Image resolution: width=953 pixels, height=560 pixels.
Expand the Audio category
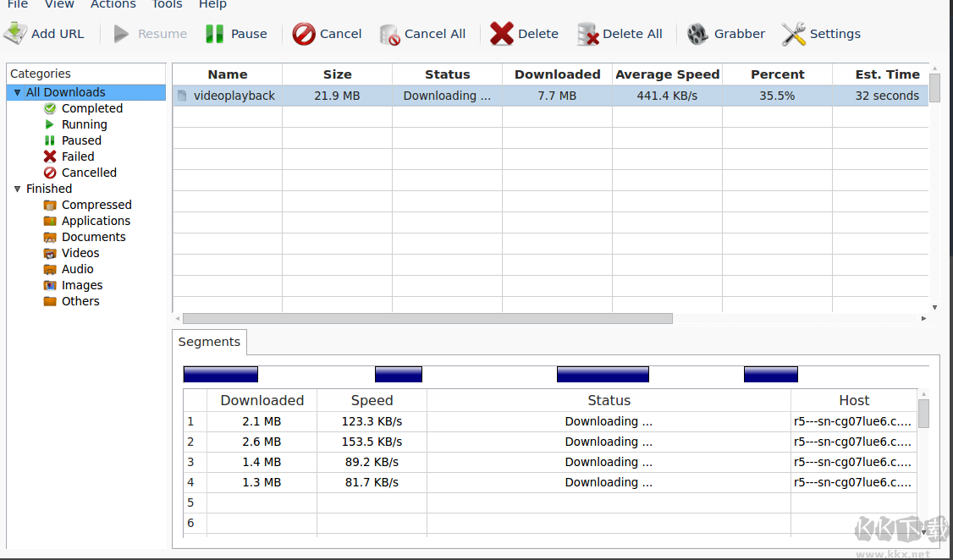[x=76, y=269]
